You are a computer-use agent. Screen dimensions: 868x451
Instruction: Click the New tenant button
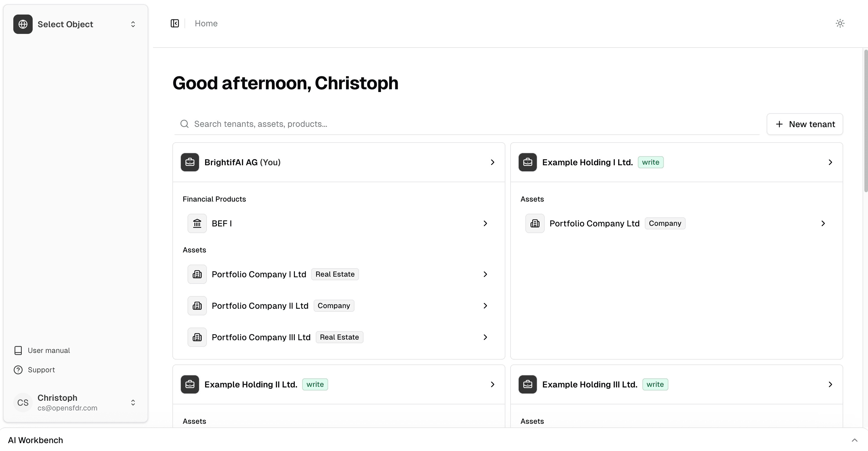click(x=805, y=124)
